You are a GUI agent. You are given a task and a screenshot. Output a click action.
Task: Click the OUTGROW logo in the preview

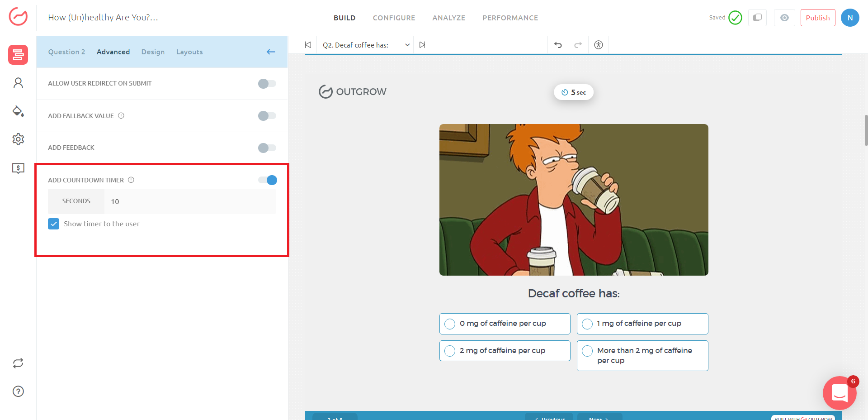[x=353, y=92]
